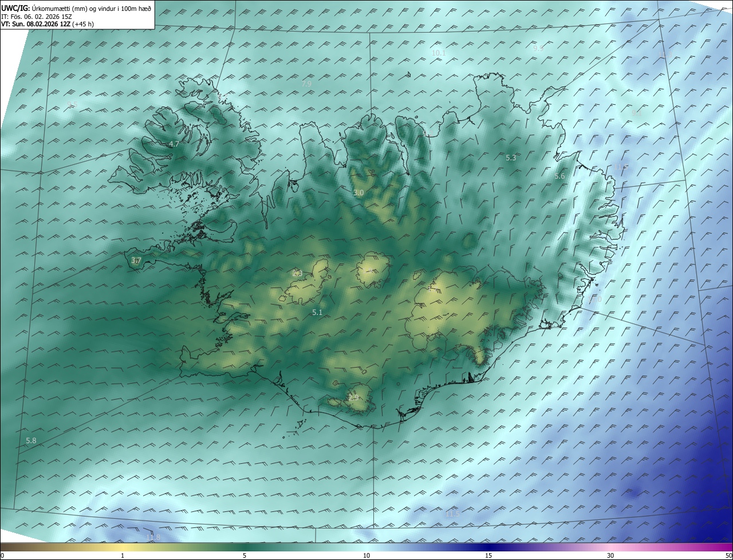Click the 15 tick label on the color scale
This screenshot has width=733, height=560.
[488, 555]
